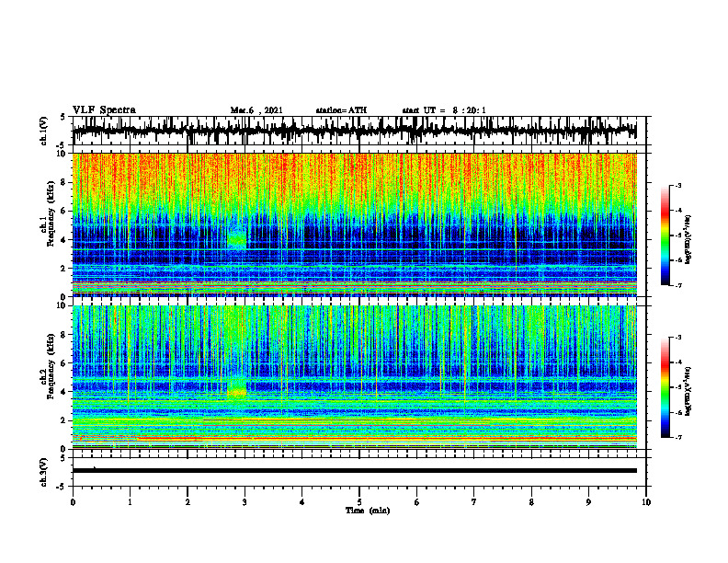Click the "start UT = 8 :20: 1" text
728x563 pixels.
pos(444,110)
